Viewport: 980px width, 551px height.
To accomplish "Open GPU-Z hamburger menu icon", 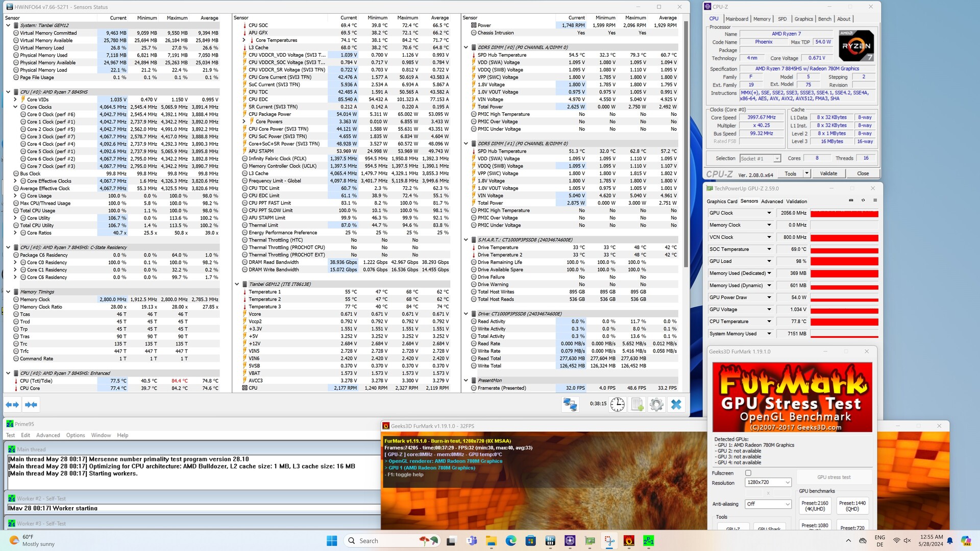I will 875,201.
